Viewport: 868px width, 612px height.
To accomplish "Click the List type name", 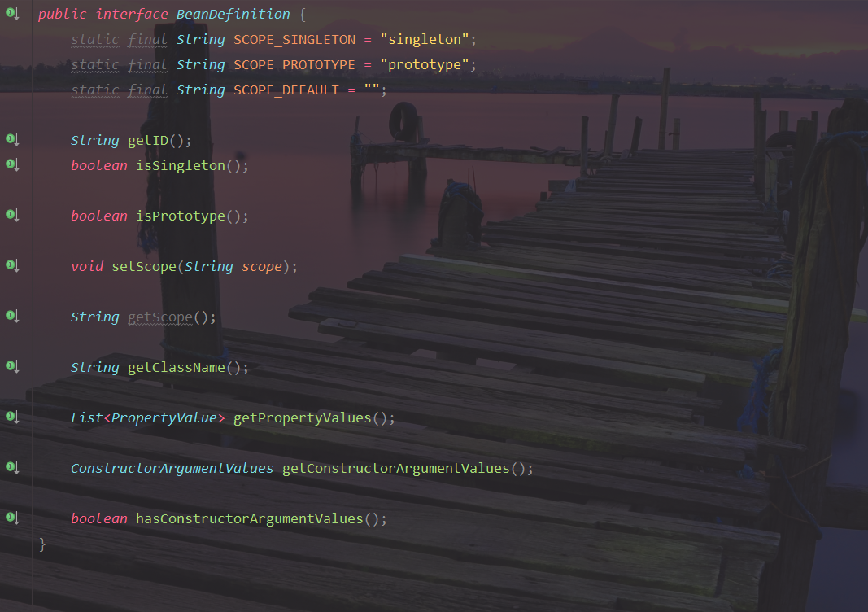I will 87,417.
